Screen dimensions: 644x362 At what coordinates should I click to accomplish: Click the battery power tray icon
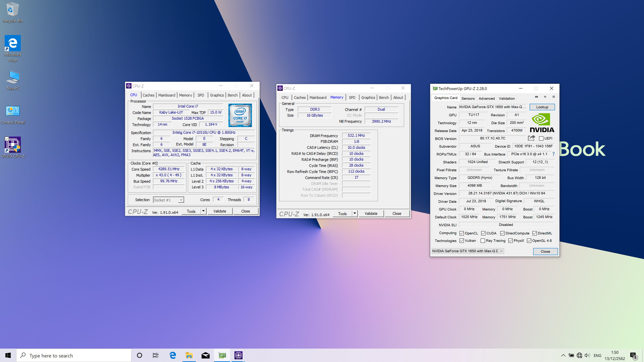coord(571,355)
